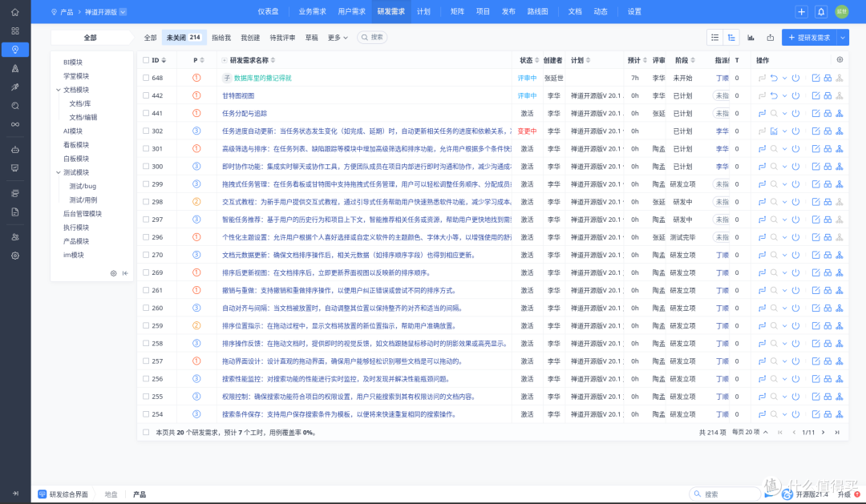Open table column settings gear icon
Viewport: 866px width, 504px height.
(840, 59)
